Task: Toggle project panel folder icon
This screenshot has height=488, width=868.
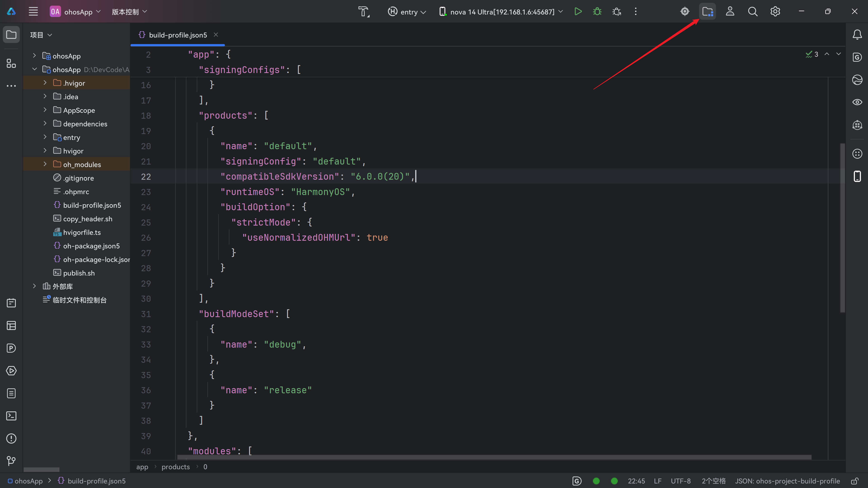Action: point(11,34)
